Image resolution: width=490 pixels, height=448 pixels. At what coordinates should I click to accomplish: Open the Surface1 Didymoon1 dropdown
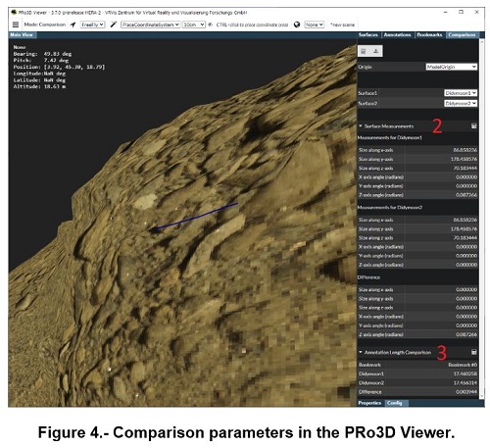click(x=461, y=93)
